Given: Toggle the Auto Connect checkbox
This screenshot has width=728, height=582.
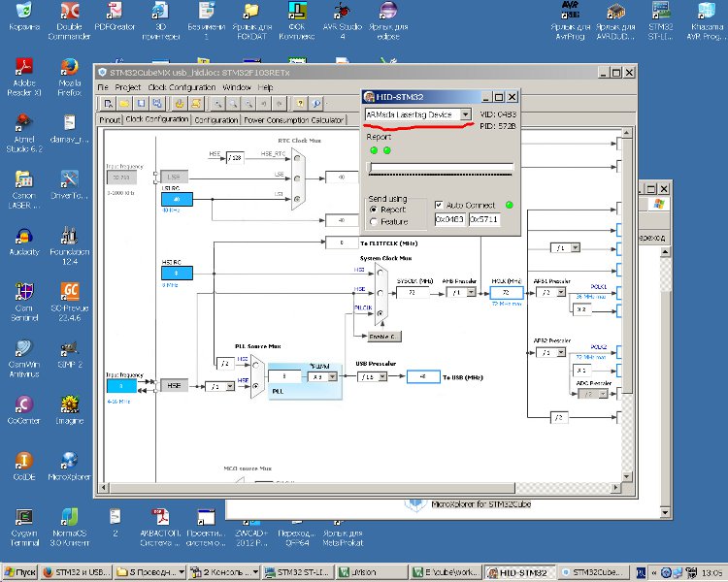Looking at the screenshot, I should pyautogui.click(x=439, y=205).
